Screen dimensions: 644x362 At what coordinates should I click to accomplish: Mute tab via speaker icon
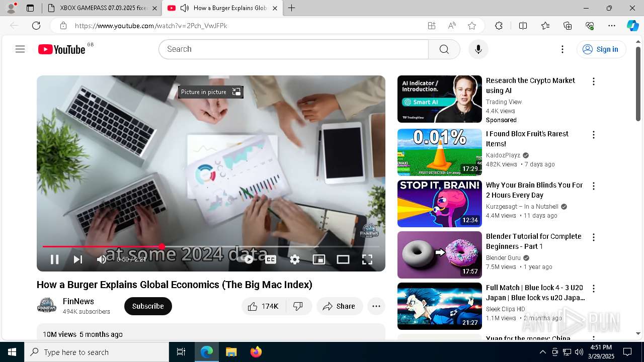click(x=185, y=8)
